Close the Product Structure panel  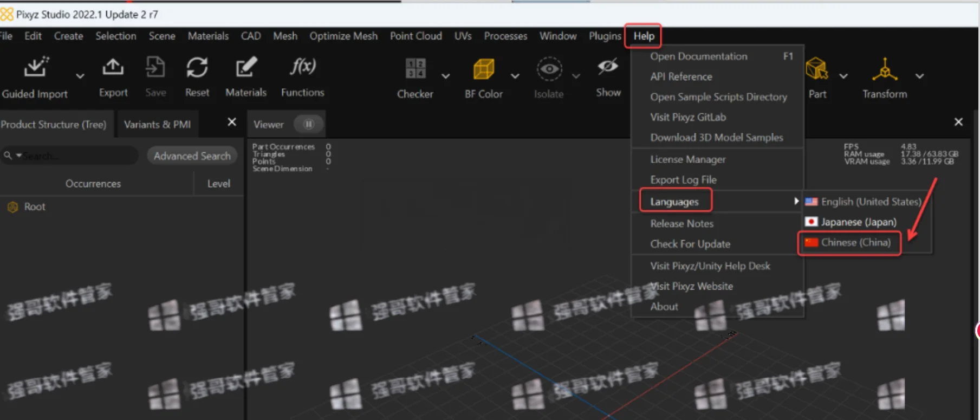231,122
